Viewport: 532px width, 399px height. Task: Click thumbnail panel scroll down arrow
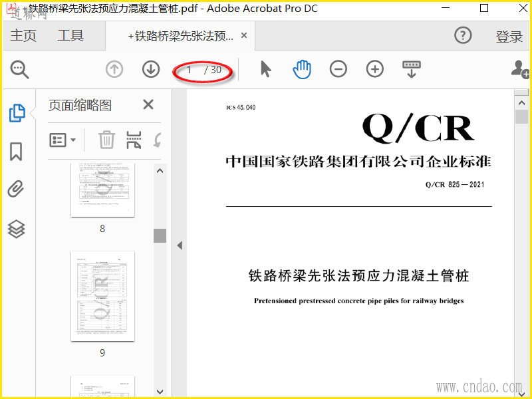160,392
